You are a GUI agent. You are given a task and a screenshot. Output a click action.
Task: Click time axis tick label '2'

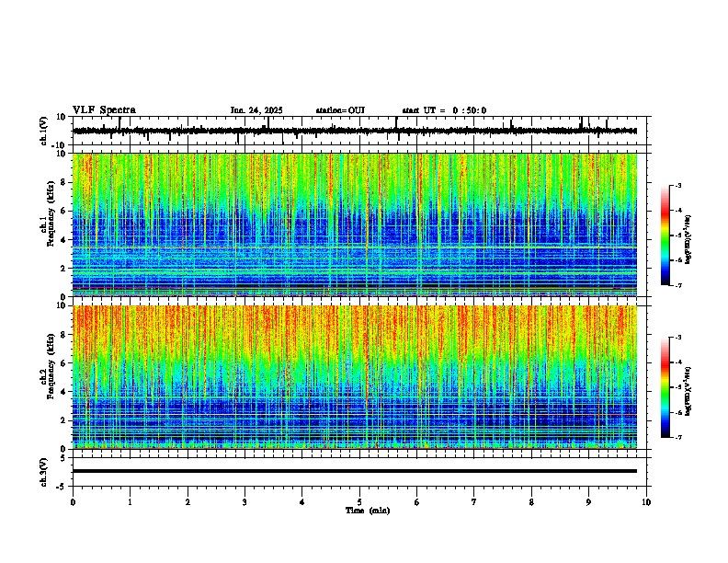[188, 502]
